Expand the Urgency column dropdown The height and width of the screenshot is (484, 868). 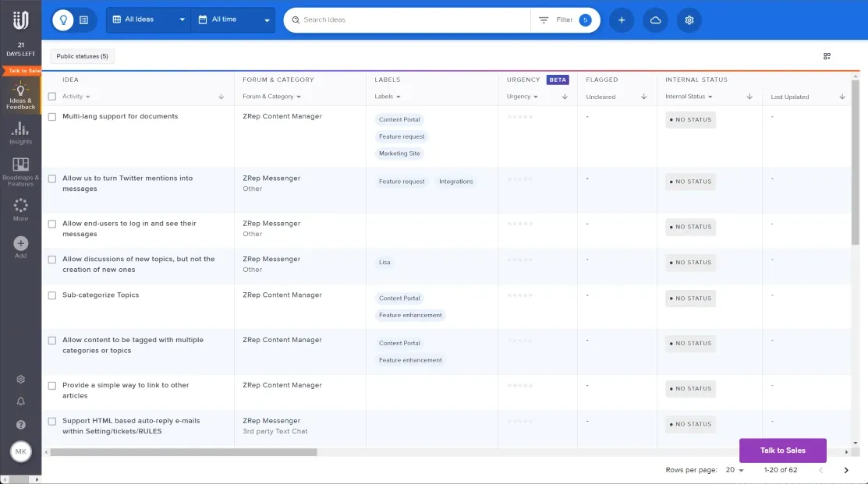coord(522,96)
